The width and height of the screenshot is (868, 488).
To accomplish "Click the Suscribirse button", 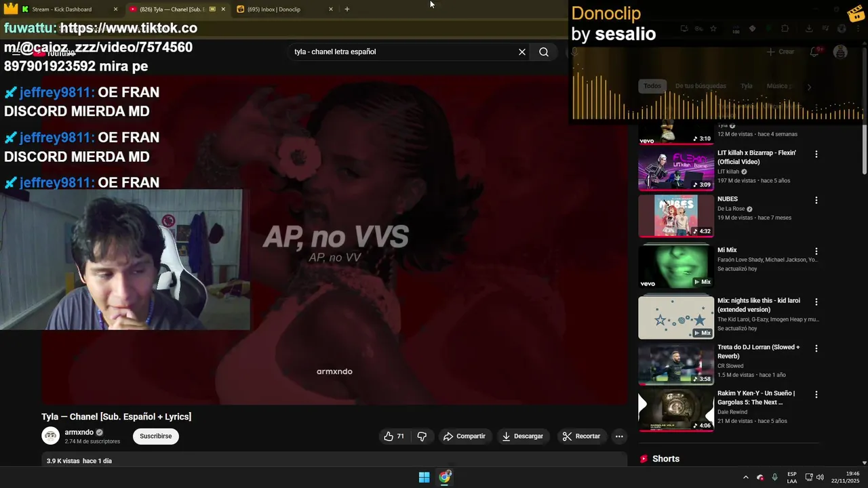I will [x=155, y=436].
